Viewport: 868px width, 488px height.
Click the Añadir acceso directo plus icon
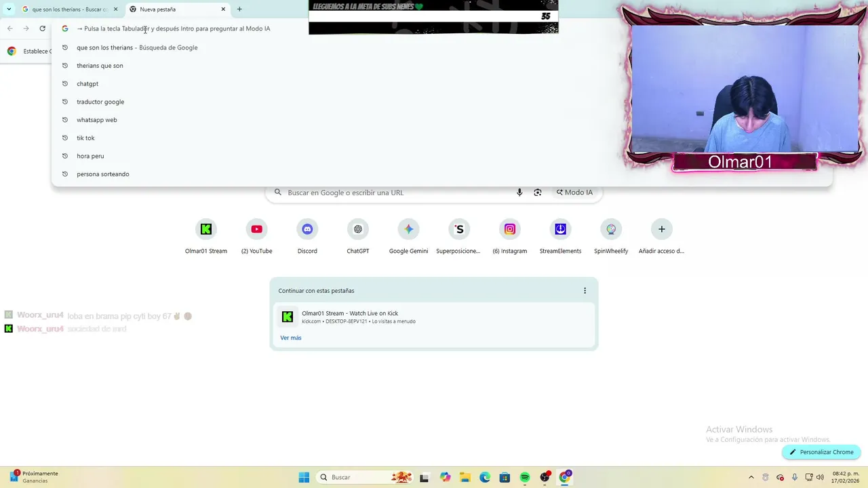(x=662, y=229)
